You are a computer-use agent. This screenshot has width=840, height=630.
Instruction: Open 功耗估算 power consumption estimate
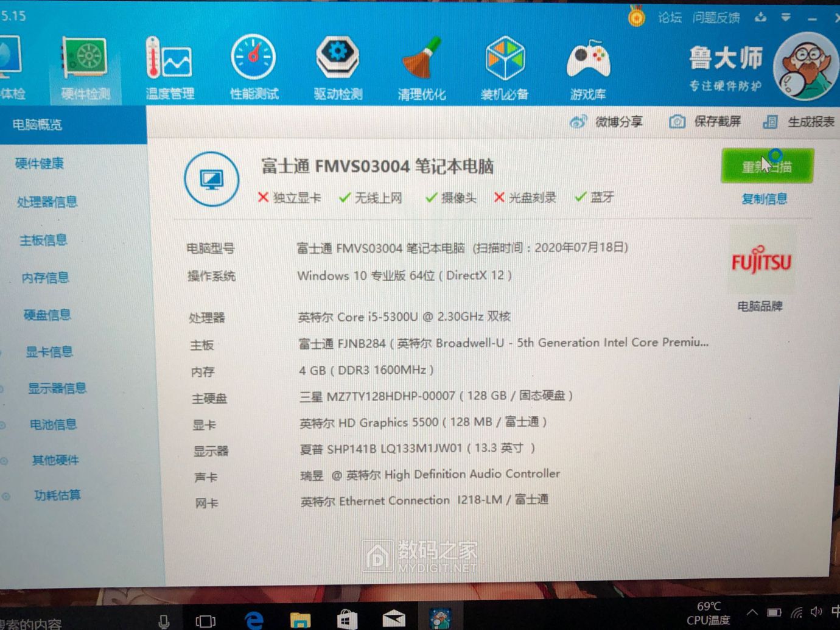(54, 495)
